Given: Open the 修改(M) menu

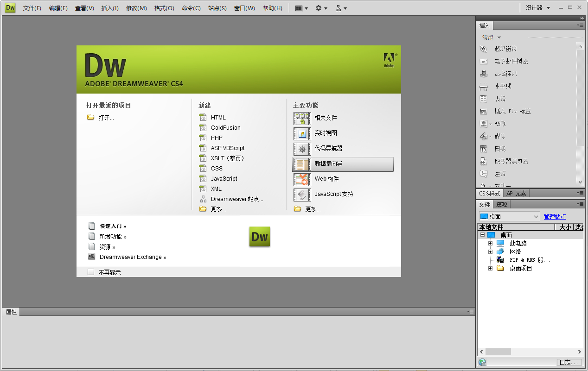Looking at the screenshot, I should coord(136,8).
